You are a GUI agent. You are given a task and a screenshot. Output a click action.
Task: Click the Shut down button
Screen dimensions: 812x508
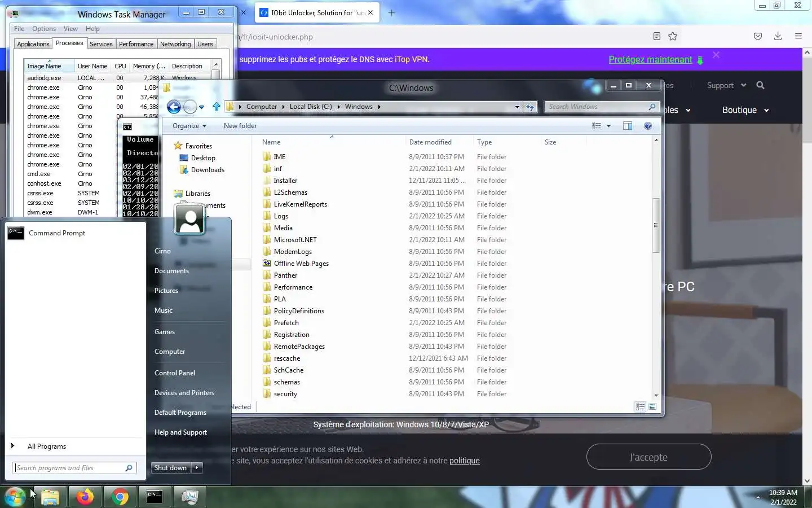[171, 468]
